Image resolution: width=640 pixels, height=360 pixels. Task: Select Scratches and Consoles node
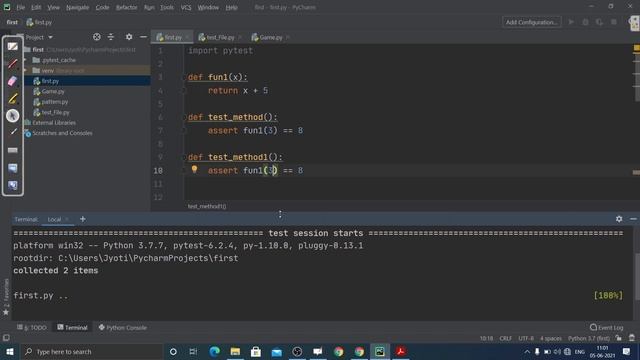[62, 133]
